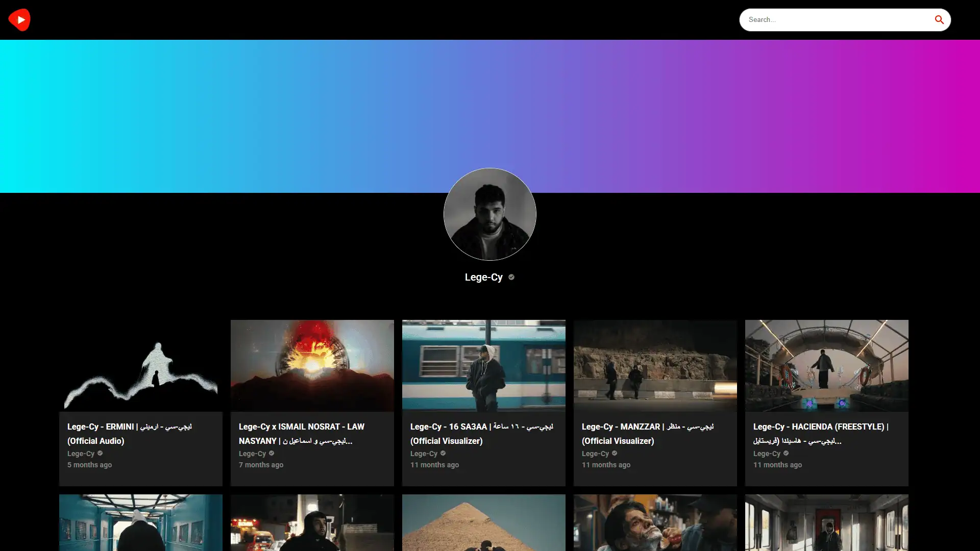Click the red play logo icon
This screenshot has width=980, height=551.
point(19,20)
